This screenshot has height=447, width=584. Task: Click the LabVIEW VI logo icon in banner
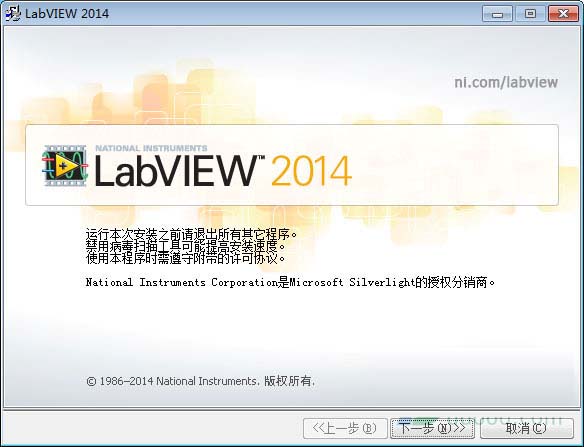(65, 166)
